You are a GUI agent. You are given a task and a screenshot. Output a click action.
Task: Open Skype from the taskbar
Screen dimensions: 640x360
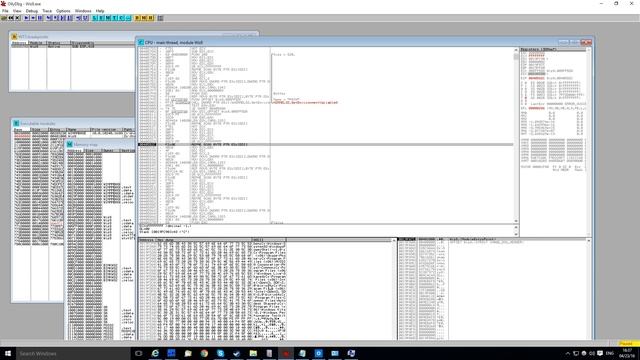(x=220, y=353)
